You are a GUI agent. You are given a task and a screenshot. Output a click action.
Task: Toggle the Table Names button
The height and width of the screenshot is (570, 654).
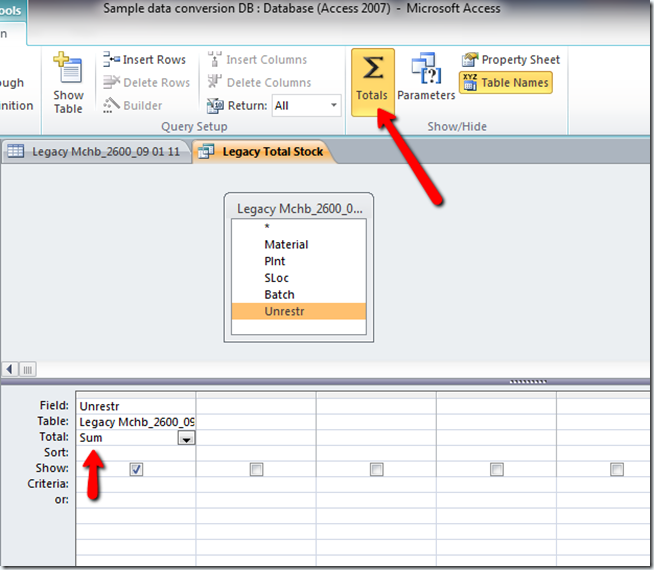point(506,83)
